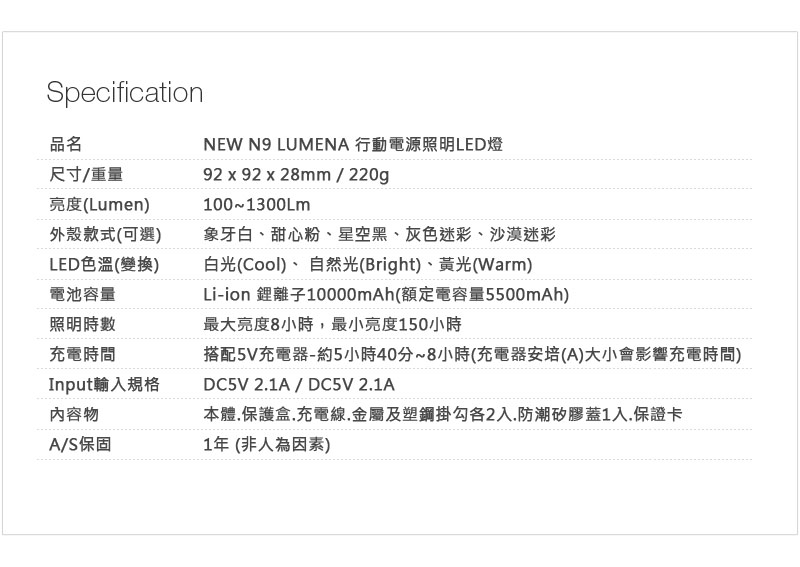This screenshot has height=567, width=800.
Task: Click the Li-ion 10000mAh battery value
Action: (x=386, y=294)
